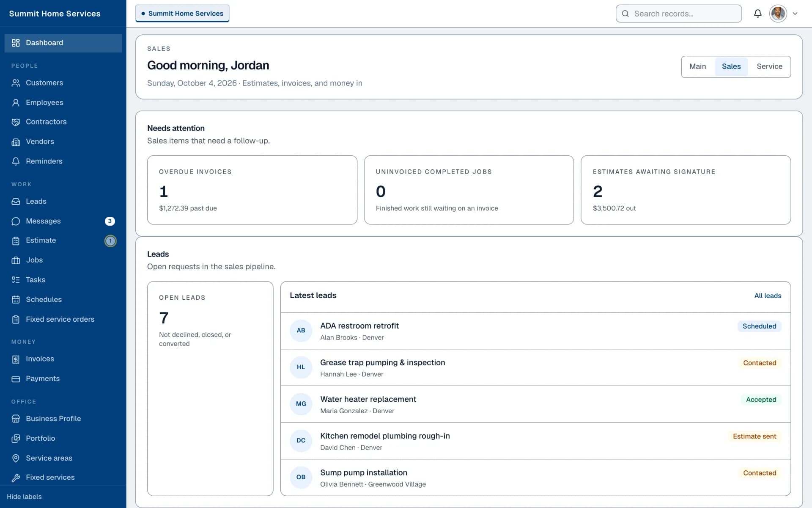Click the HL avatar for Hannah Lee
Screen dimensions: 812x508
tap(301, 367)
